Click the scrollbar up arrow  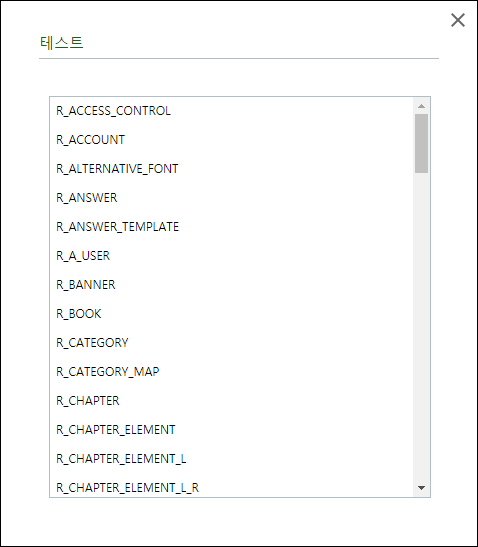[x=421, y=106]
